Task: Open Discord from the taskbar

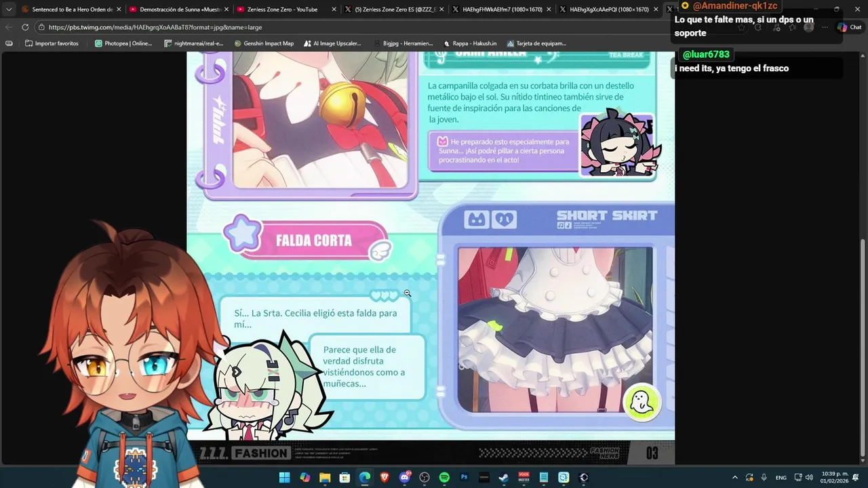Action: point(405,477)
